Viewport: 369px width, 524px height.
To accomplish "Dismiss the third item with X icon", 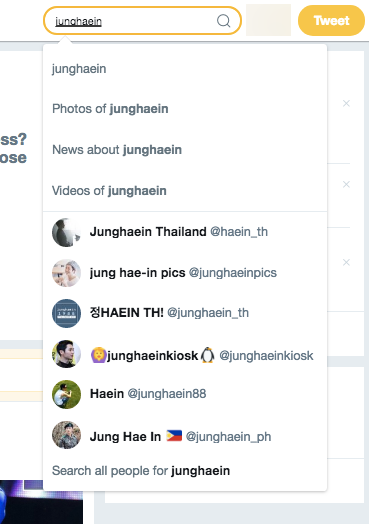I will [x=346, y=262].
